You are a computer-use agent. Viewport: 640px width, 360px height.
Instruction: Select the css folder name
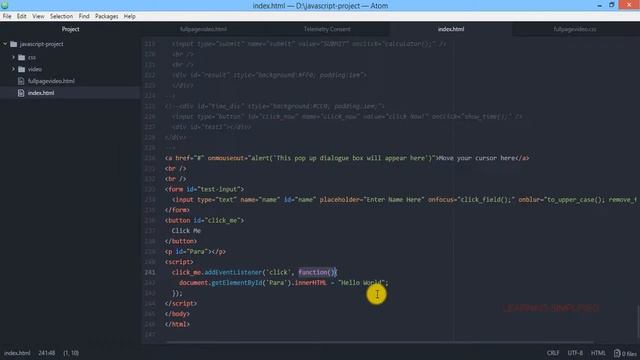click(32, 57)
